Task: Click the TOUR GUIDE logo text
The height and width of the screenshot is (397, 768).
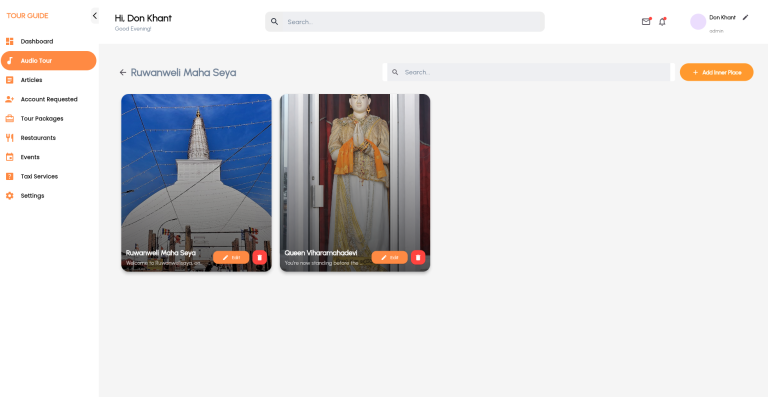Action: click(x=27, y=16)
